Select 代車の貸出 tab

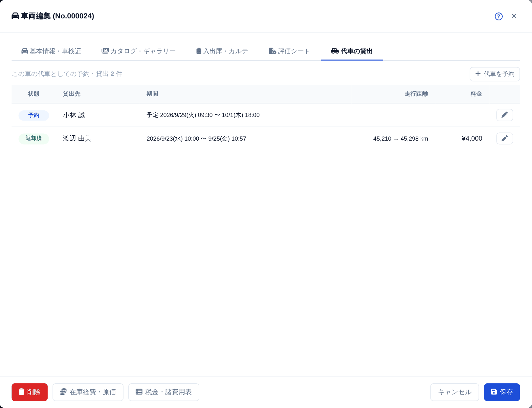pyautogui.click(x=352, y=51)
